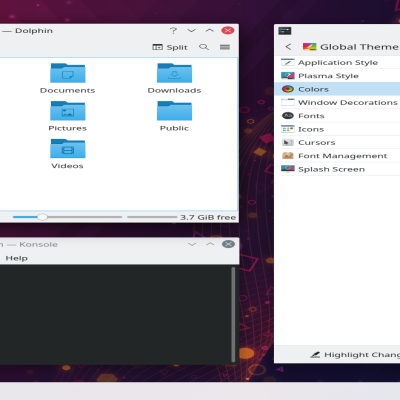Click the Highlight Changed Settings pencil icon
Screen dimensions: 400x400
tap(315, 355)
